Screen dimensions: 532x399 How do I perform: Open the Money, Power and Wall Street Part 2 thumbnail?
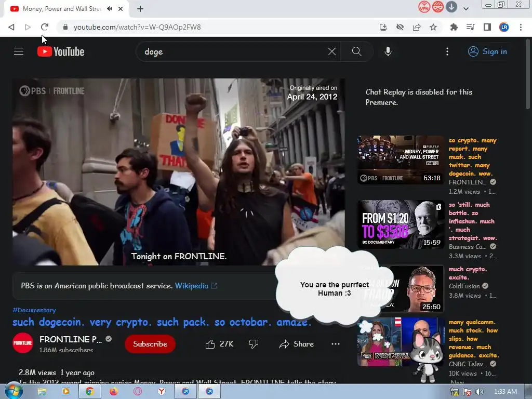pyautogui.click(x=401, y=160)
